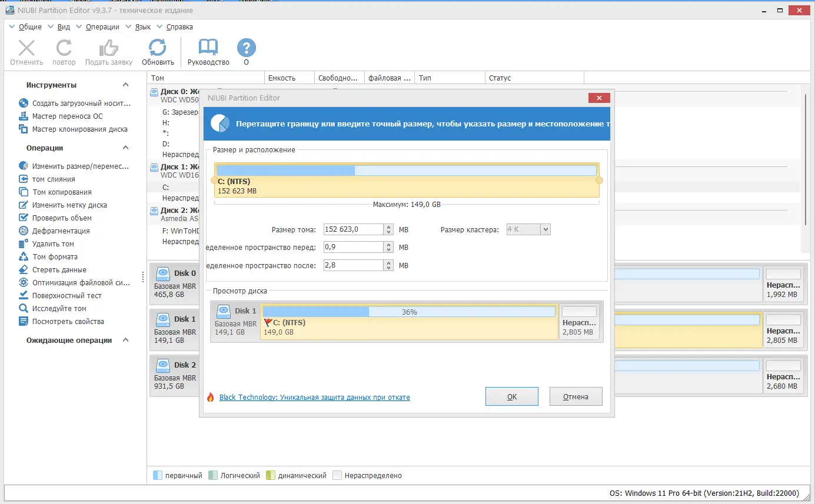The width and height of the screenshot is (815, 504).
Task: Click the Размер тома spinner arrows
Action: click(388, 229)
